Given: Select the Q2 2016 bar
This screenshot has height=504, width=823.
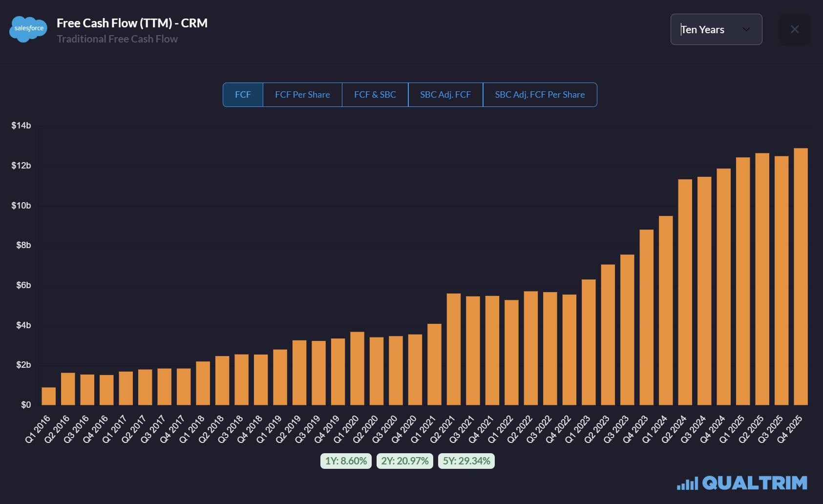Looking at the screenshot, I should 68,389.
